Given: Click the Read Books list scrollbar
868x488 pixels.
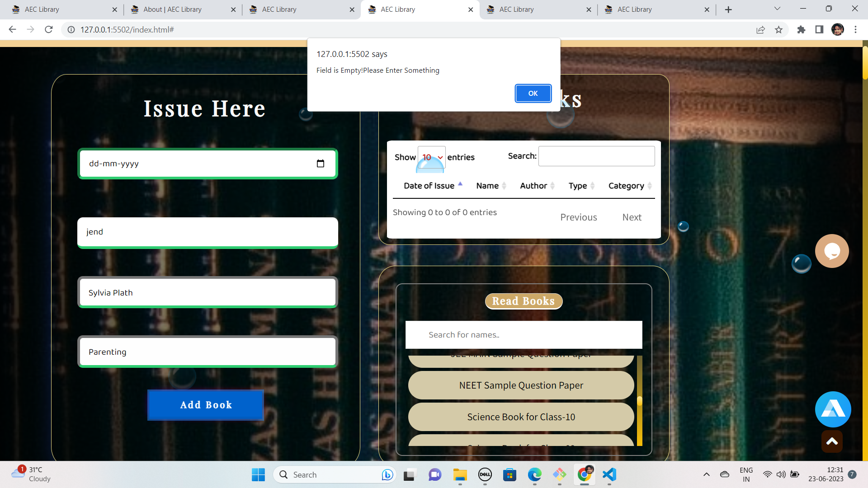Looking at the screenshot, I should click(x=639, y=399).
